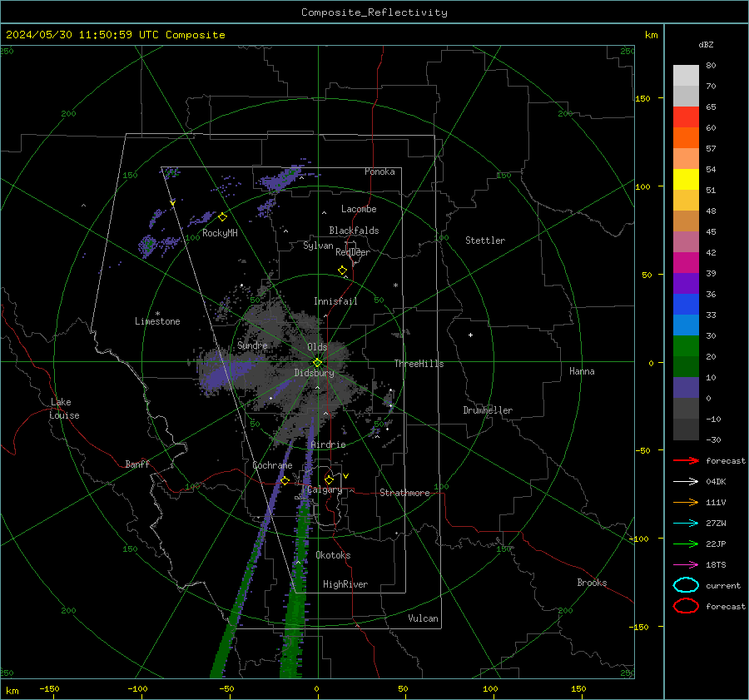Screen dimensions: 749x700
Task: Click the Vulcan label
Action: 423,618
